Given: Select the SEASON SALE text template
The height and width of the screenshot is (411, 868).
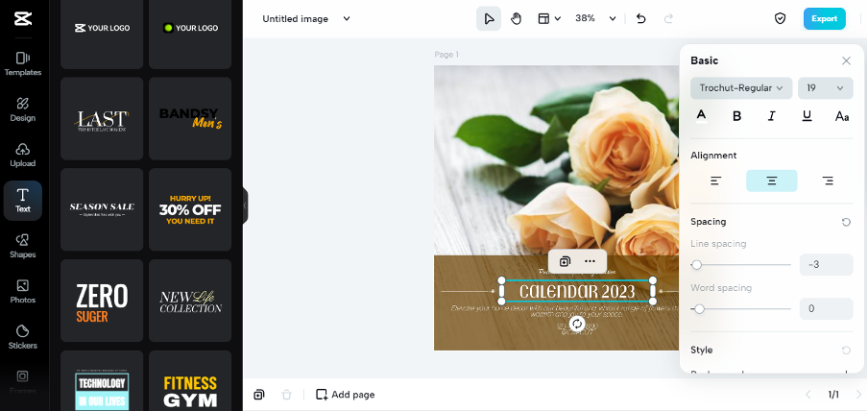Looking at the screenshot, I should point(102,209).
